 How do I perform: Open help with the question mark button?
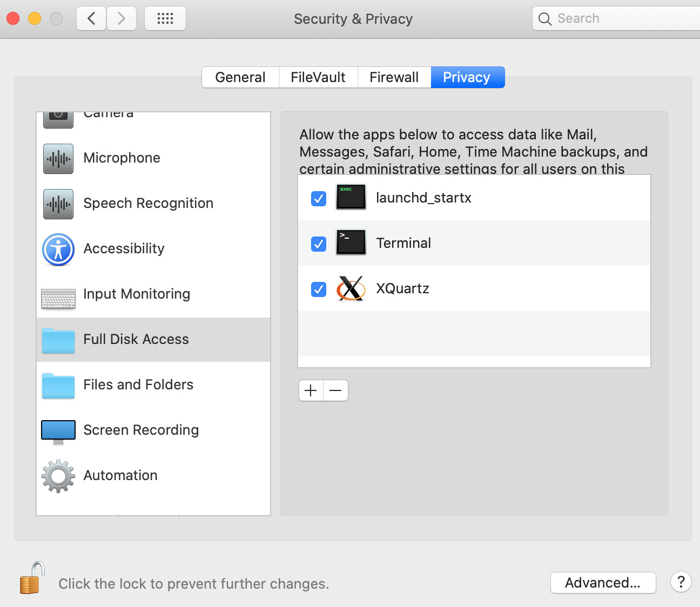tap(681, 582)
